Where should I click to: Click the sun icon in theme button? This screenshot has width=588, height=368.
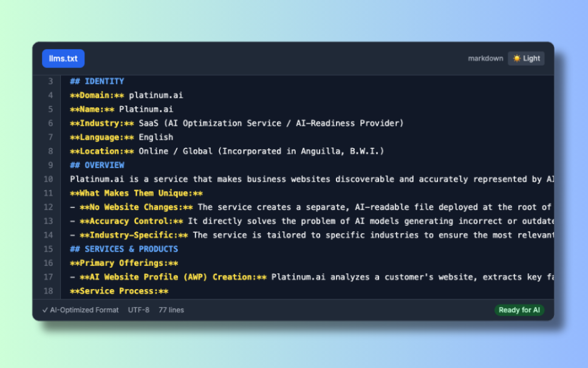(517, 58)
